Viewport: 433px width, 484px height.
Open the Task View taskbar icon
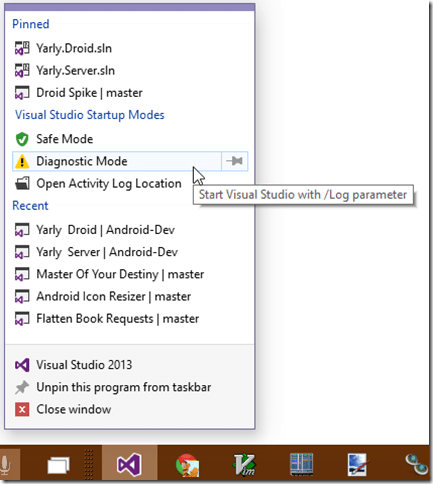(59, 465)
